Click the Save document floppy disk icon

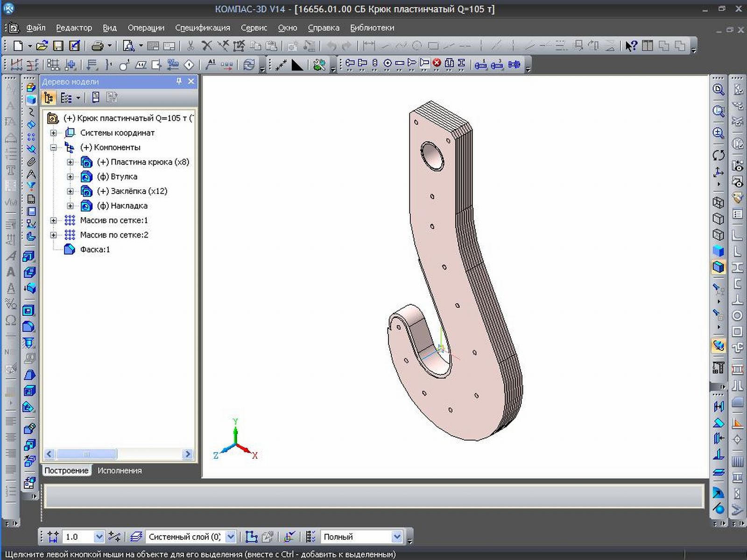pos(58,46)
